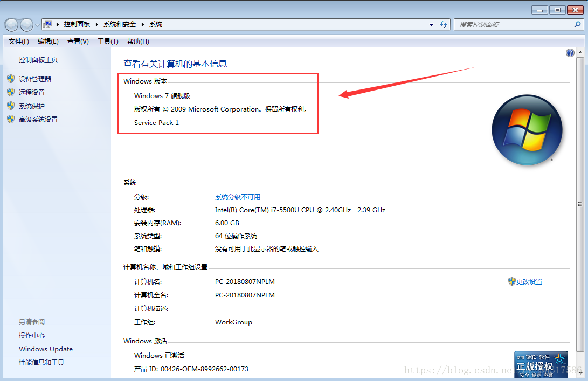Image resolution: width=588 pixels, height=381 pixels.
Task: Expand the arrow before 控制面板 breadcrumb
Action: point(57,24)
